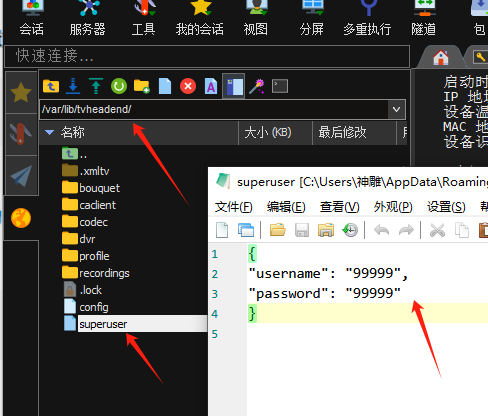This screenshot has height=416, width=488.
Task: Select the dvr folder
Action: tap(79, 239)
